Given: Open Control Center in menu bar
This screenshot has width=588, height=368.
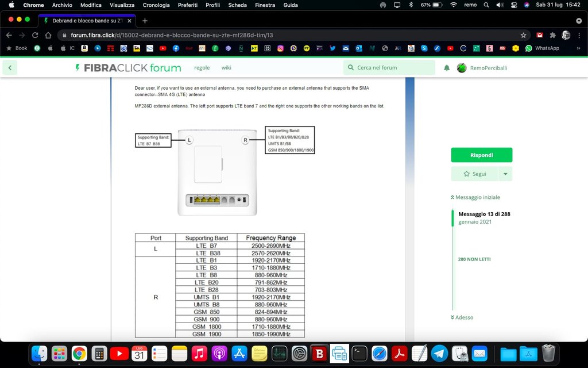Looking at the screenshot, I should coord(514,5).
